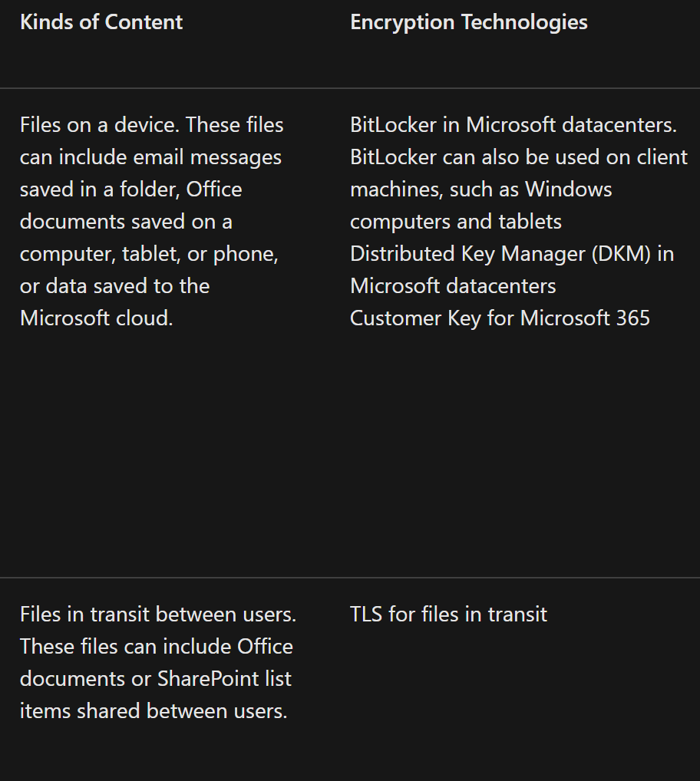
Task: Click 'computers and tablets' line
Action: coord(456,222)
